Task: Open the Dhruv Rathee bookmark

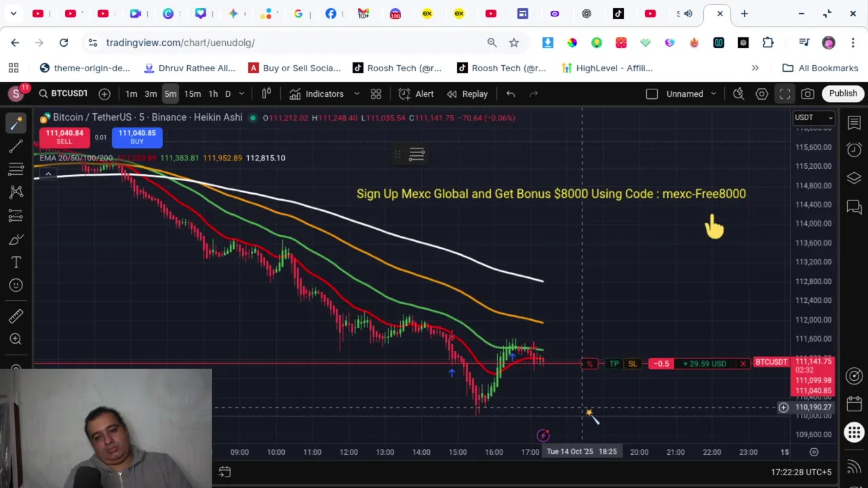Action: 190,68
